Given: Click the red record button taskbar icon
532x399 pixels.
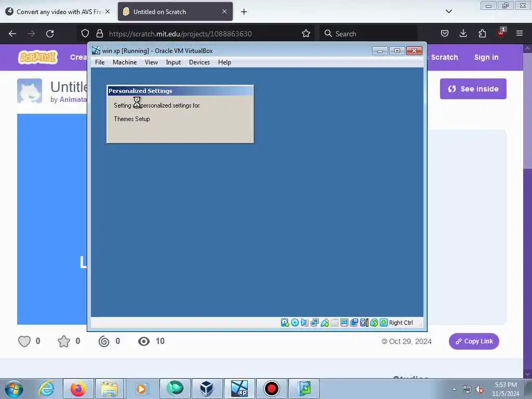Looking at the screenshot, I should coord(271,389).
